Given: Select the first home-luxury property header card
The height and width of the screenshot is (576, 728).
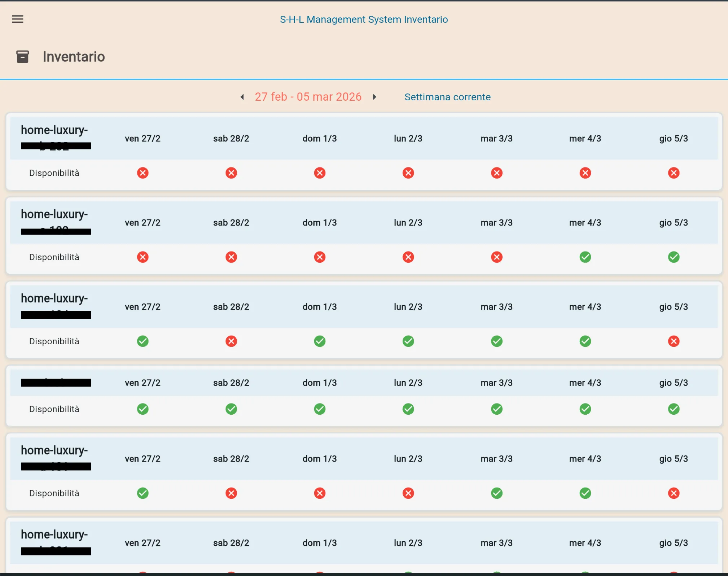Looking at the screenshot, I should [x=54, y=138].
